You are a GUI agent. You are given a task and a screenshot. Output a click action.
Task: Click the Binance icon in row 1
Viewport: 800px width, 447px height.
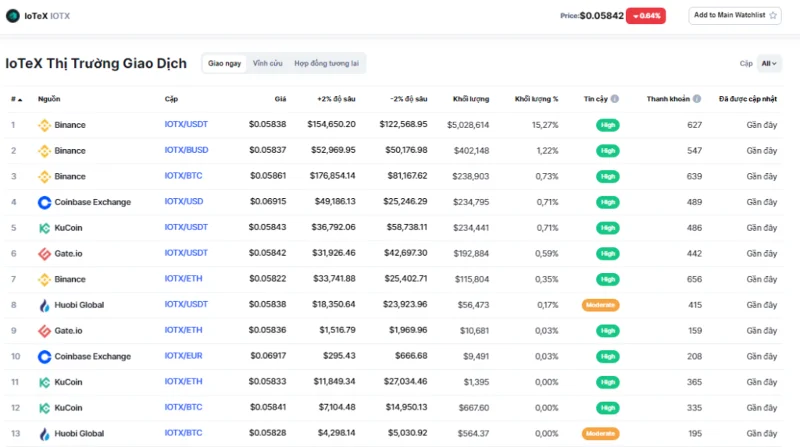pyautogui.click(x=44, y=125)
